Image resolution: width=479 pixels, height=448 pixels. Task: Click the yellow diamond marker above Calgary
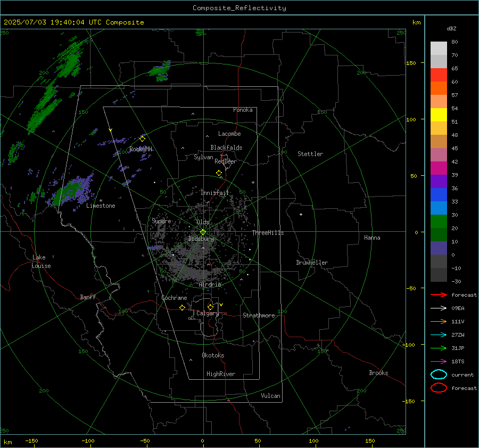[210, 307]
